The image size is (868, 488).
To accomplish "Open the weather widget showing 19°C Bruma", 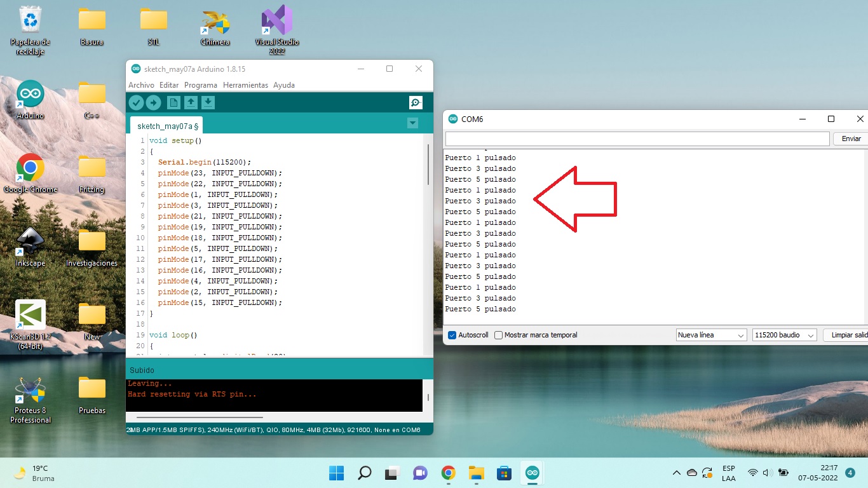I will coord(34,473).
